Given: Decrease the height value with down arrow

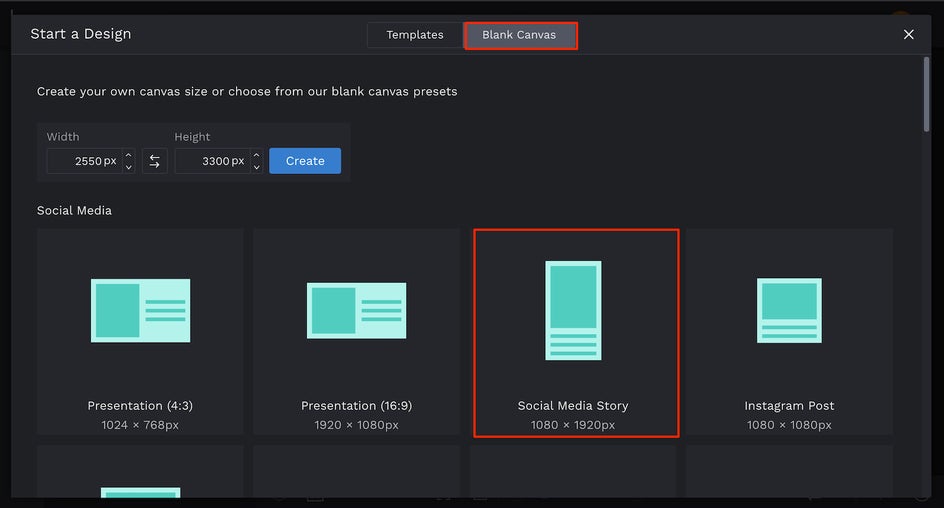Looking at the screenshot, I should click(x=257, y=167).
